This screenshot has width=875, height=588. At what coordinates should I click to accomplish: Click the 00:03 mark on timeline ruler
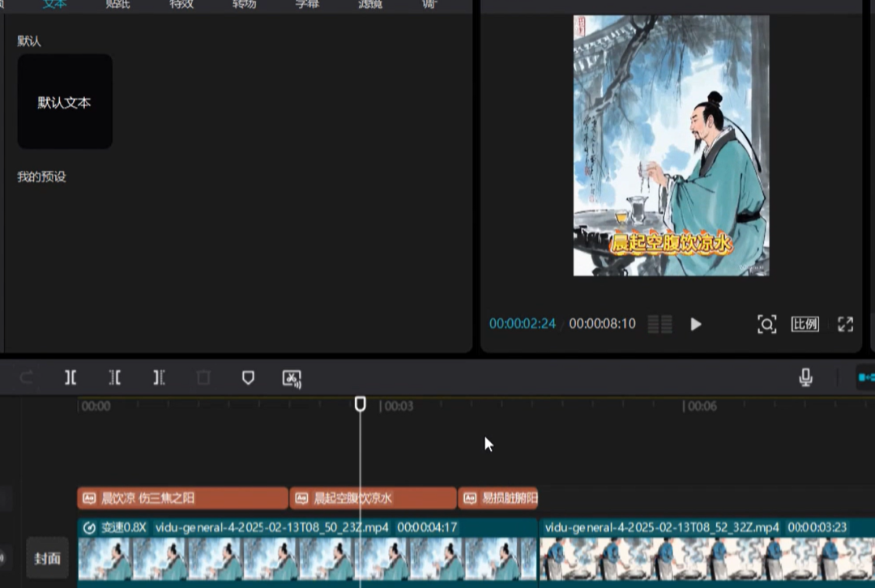(399, 406)
